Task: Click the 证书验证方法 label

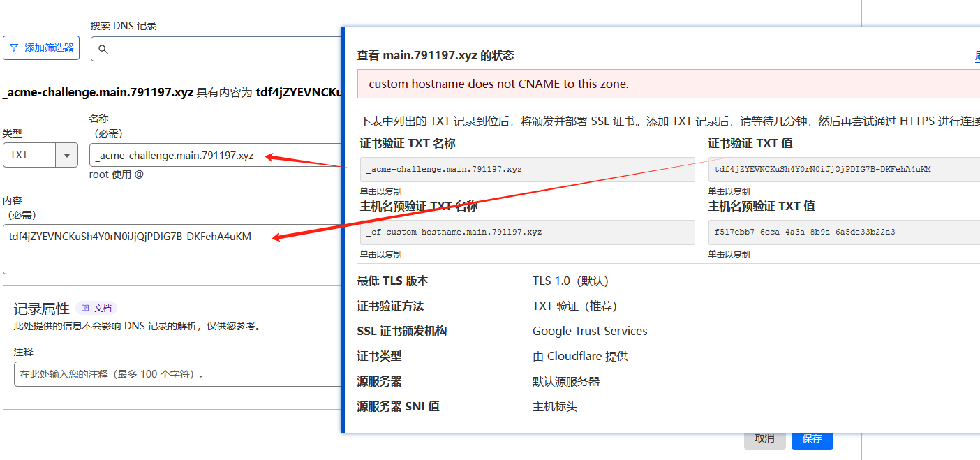Action: [390, 306]
